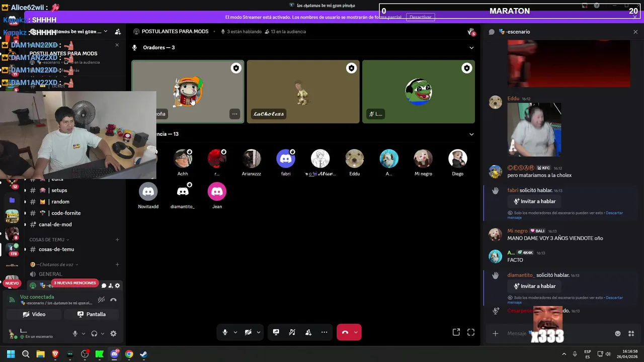This screenshot has width=644, height=362.
Task: Mute microphone in user panel
Action: [x=75, y=333]
